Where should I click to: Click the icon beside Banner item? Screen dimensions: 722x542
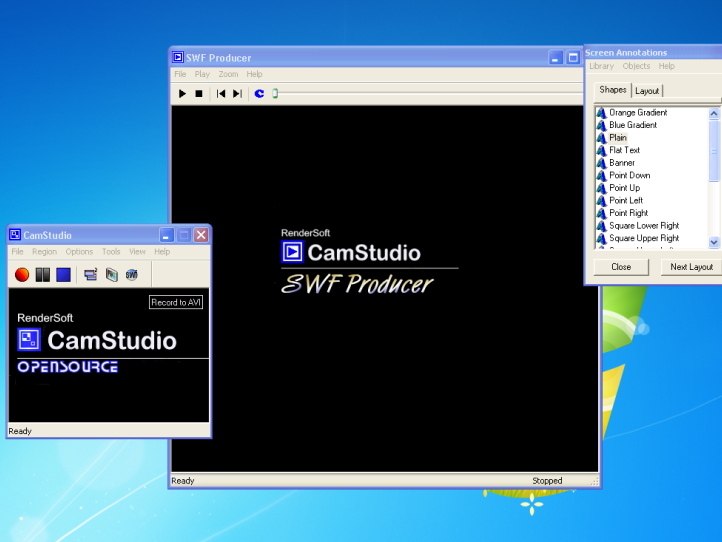tap(601, 163)
